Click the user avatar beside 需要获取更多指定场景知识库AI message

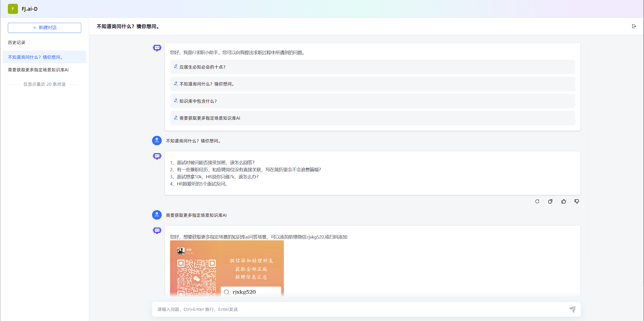[x=157, y=215]
